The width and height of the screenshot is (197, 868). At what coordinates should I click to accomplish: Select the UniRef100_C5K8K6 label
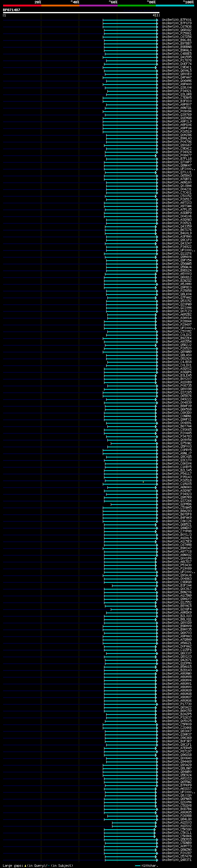point(177,836)
